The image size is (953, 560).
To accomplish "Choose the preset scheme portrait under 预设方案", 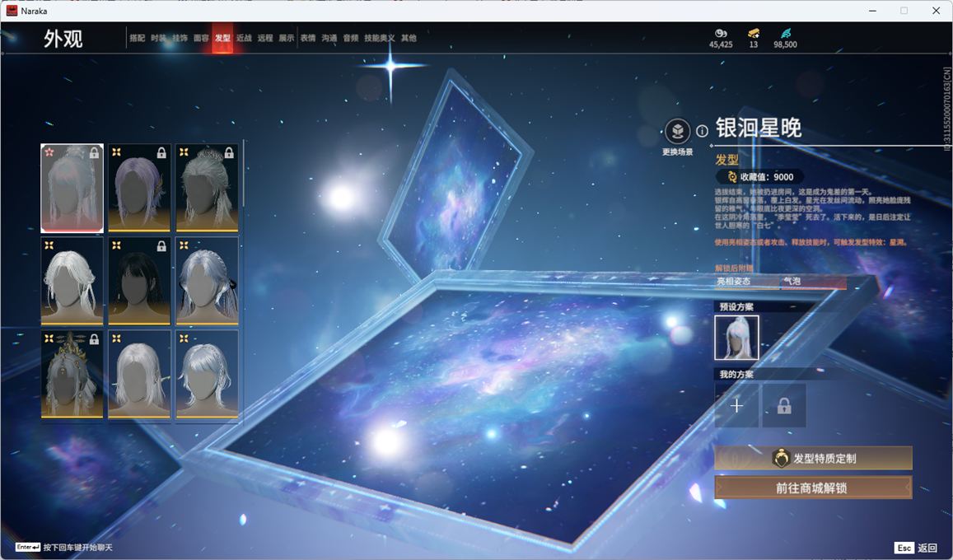I will pyautogui.click(x=736, y=338).
